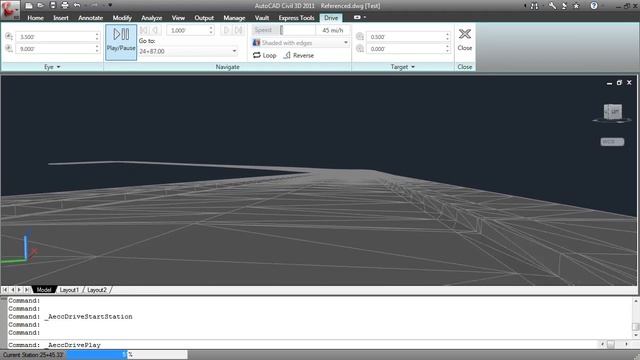Viewport: 640px width, 360px height.
Task: Open the AutoCAD application menu button
Action: point(10,10)
